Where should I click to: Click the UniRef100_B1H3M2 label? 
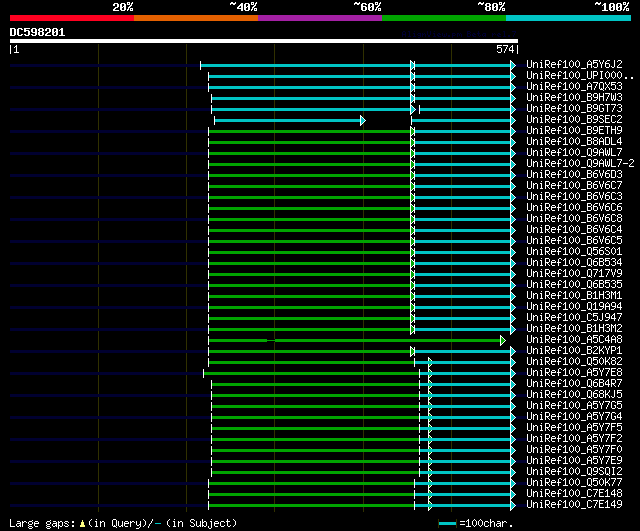[x=574, y=329]
